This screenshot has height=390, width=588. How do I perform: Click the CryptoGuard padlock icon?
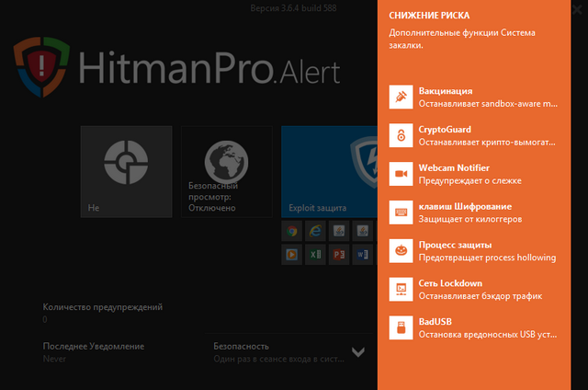pos(401,136)
